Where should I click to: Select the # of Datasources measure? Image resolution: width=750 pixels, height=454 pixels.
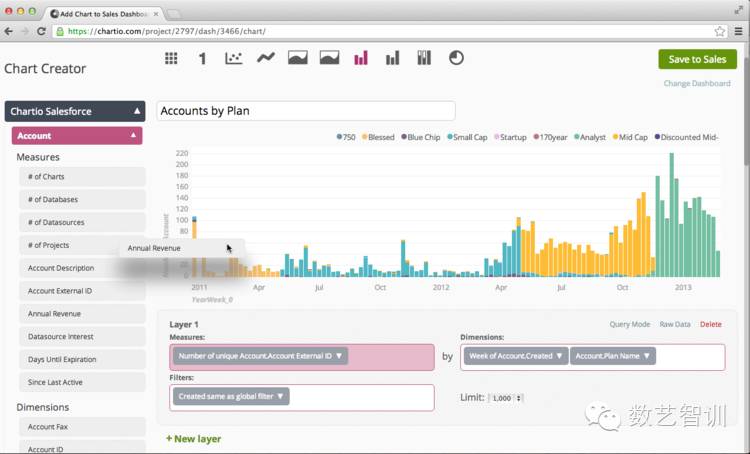82,222
